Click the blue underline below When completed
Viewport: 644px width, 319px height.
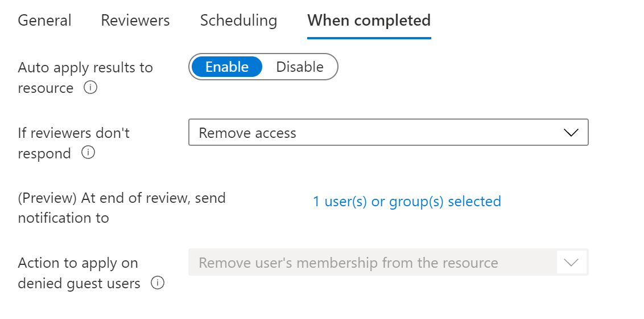pos(369,38)
